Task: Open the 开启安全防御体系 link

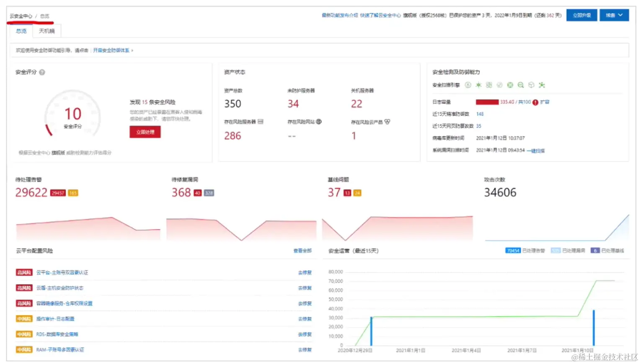Action: (x=111, y=50)
